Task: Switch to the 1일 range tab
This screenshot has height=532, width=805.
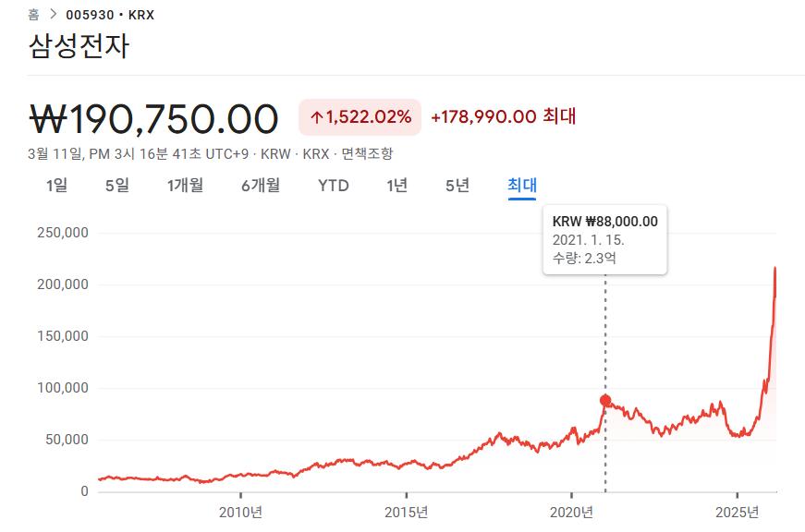Action: [56, 186]
